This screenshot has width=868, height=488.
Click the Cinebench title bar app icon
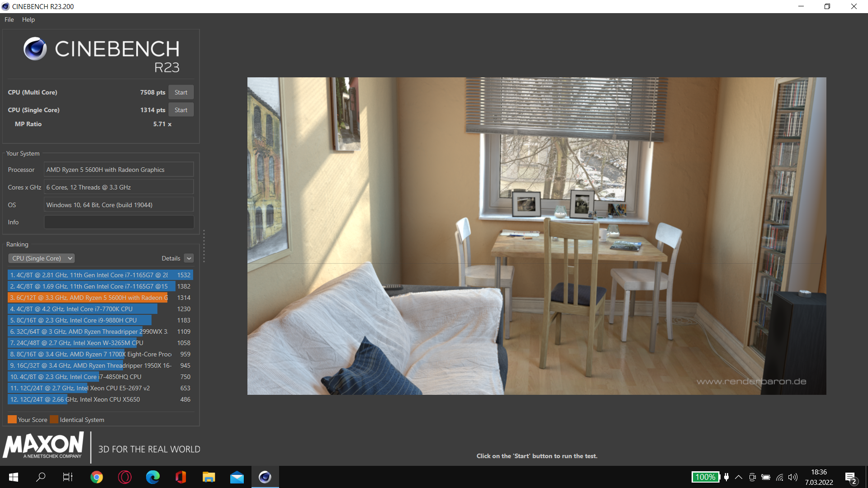click(x=5, y=6)
